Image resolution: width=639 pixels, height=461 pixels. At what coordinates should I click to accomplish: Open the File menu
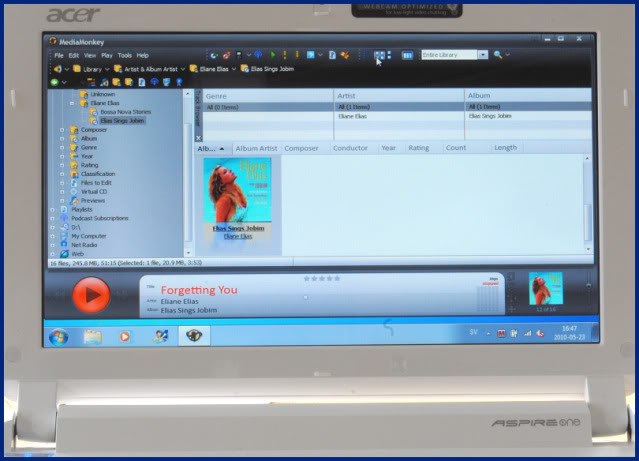pyautogui.click(x=59, y=55)
